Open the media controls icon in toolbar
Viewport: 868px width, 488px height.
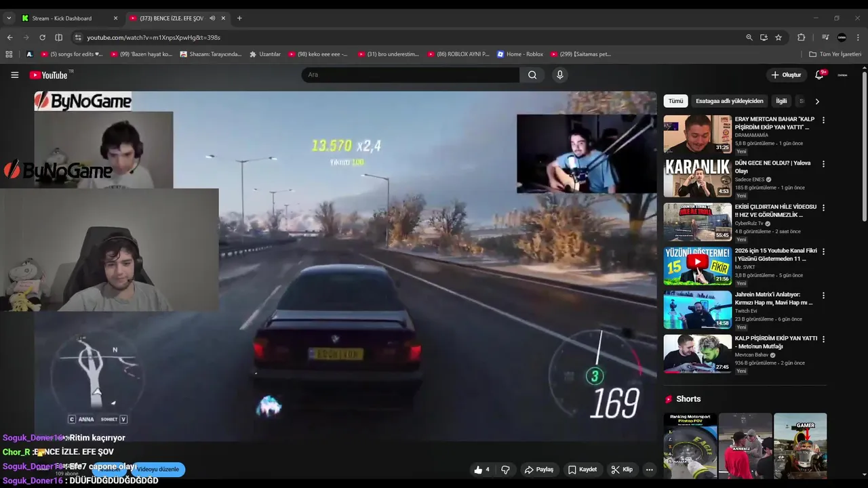click(x=825, y=37)
